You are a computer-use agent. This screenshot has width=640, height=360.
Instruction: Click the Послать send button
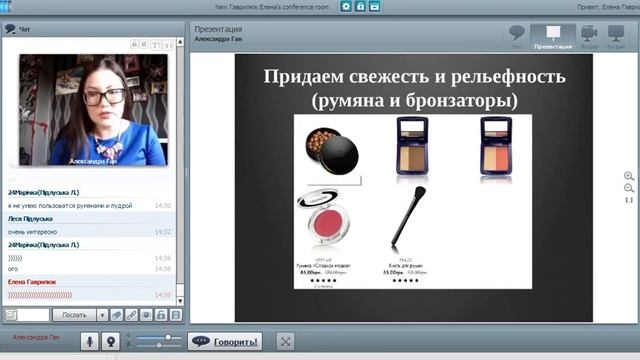75,315
